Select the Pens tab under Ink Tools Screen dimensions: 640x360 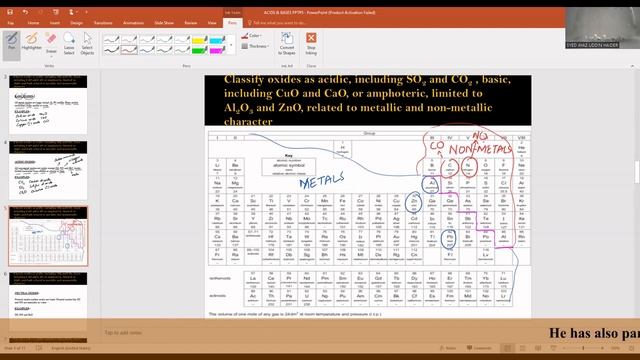[232, 23]
